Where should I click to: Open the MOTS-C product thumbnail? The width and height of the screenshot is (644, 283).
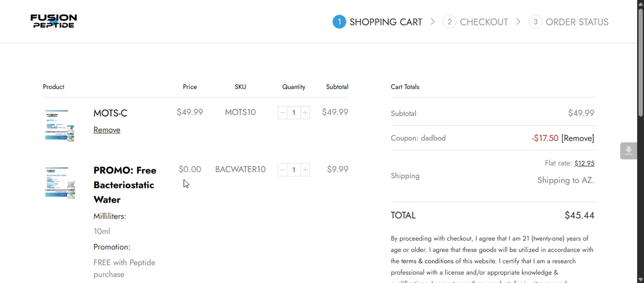click(x=60, y=126)
